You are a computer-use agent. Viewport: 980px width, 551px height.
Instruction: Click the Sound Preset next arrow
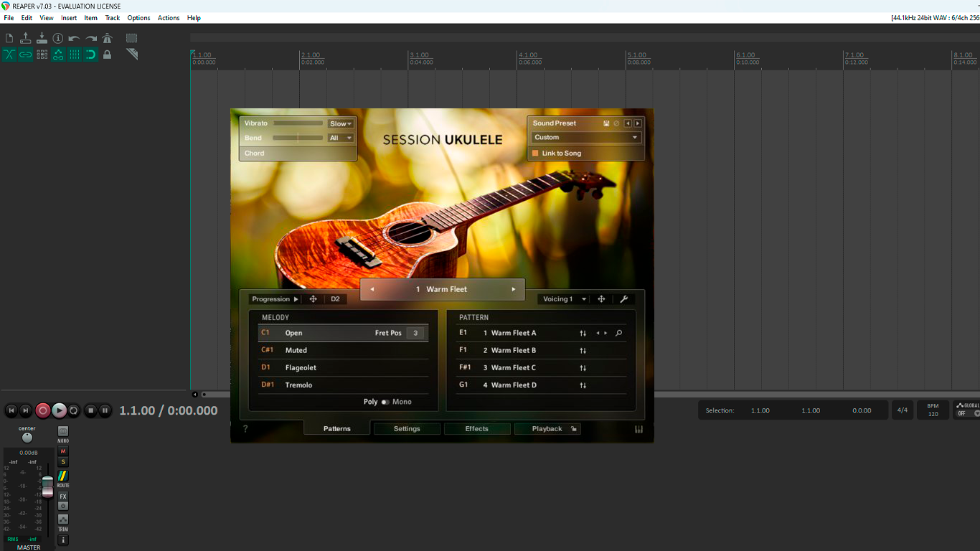(638, 123)
